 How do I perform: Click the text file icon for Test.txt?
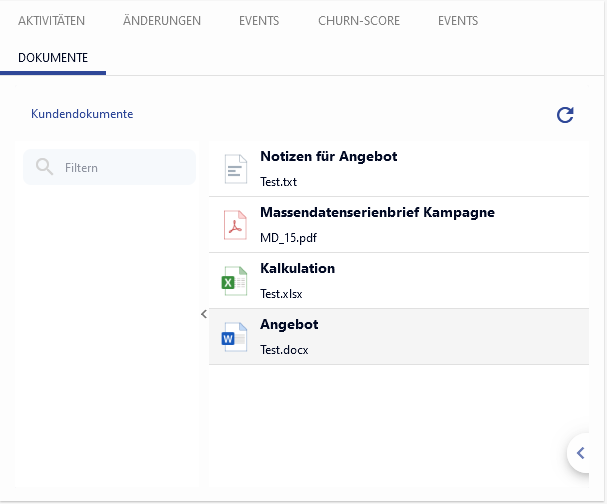234,169
